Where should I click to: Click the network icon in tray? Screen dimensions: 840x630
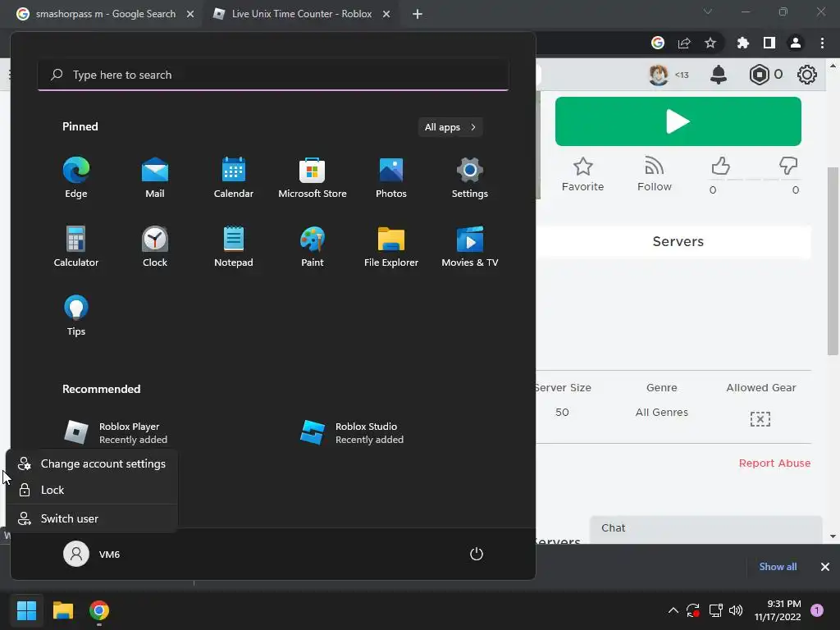click(715, 610)
